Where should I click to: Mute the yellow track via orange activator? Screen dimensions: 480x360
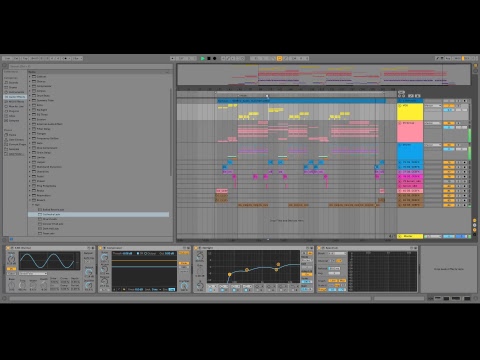tap(449, 106)
